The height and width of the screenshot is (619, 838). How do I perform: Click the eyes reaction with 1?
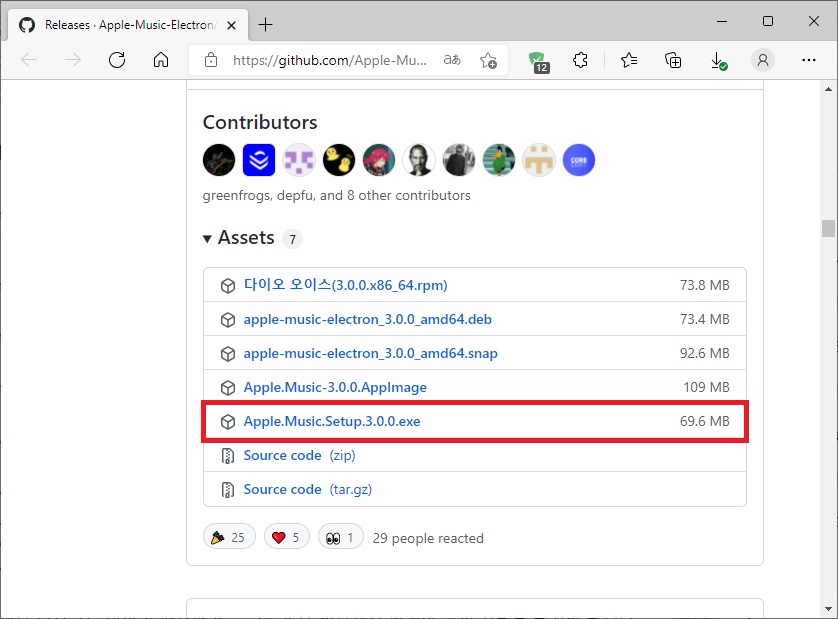pos(341,537)
